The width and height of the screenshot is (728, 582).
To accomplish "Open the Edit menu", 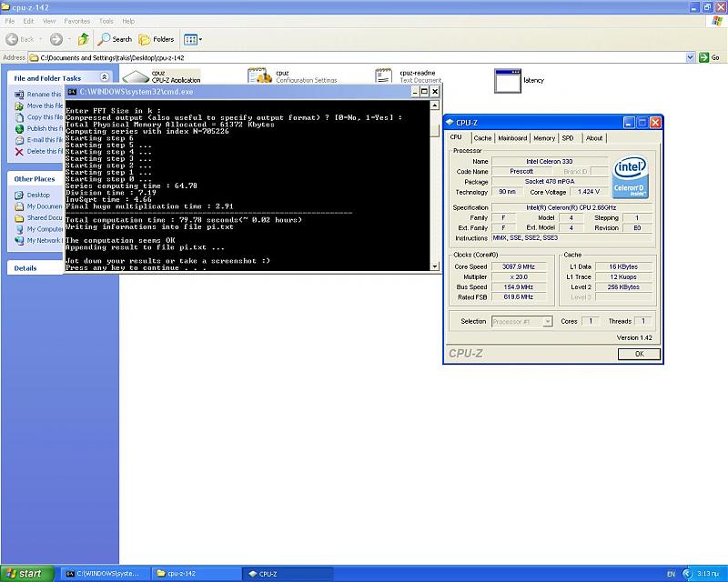I will (28, 21).
